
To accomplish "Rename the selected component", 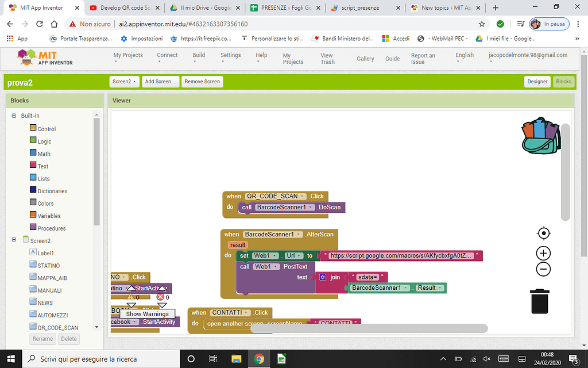I will 42,339.
